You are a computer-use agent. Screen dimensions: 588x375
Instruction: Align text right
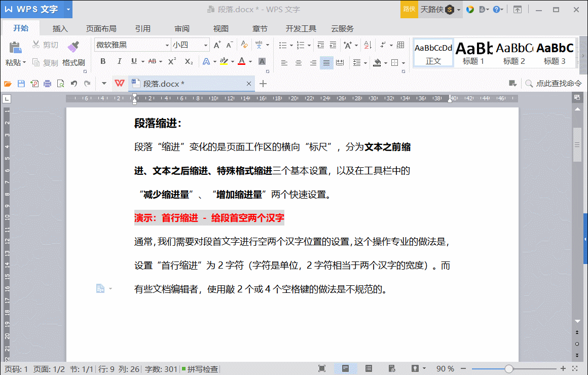[x=313, y=63]
